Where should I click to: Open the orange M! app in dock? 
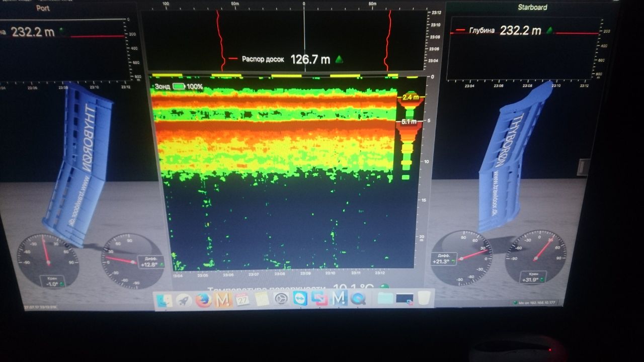point(223,300)
